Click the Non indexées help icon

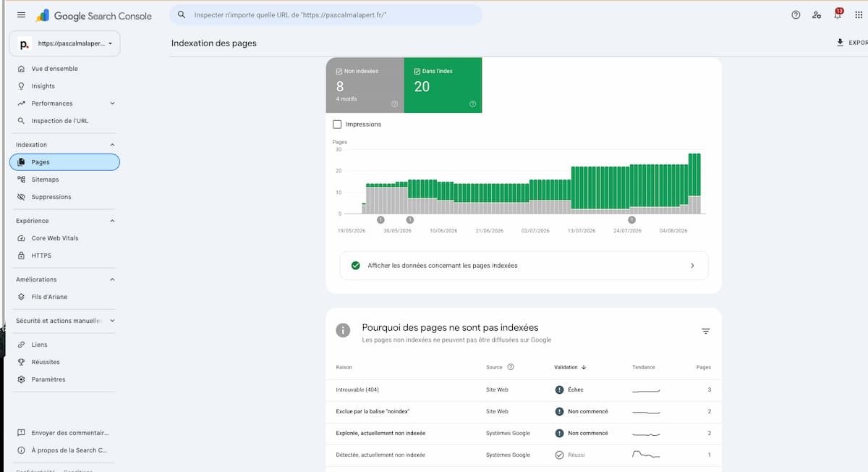click(x=394, y=104)
